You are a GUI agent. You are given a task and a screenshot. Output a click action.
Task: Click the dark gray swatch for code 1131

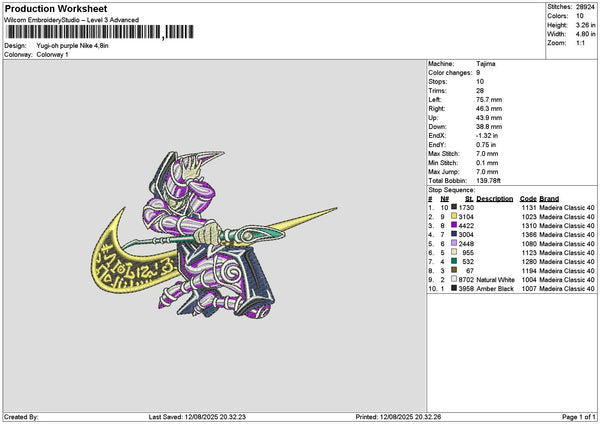click(x=454, y=207)
